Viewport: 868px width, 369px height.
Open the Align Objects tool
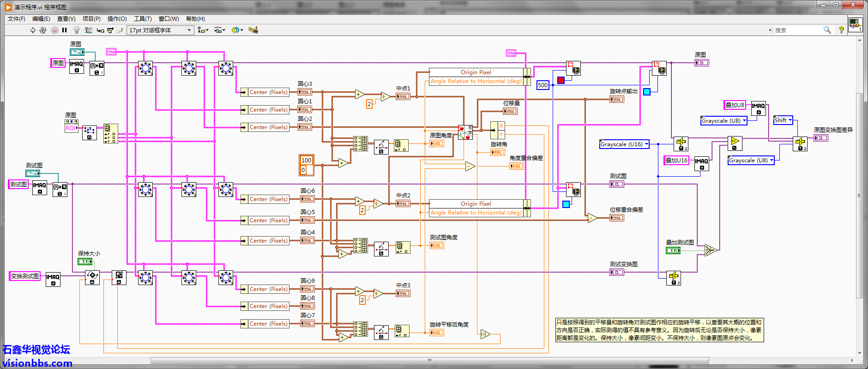pos(203,30)
